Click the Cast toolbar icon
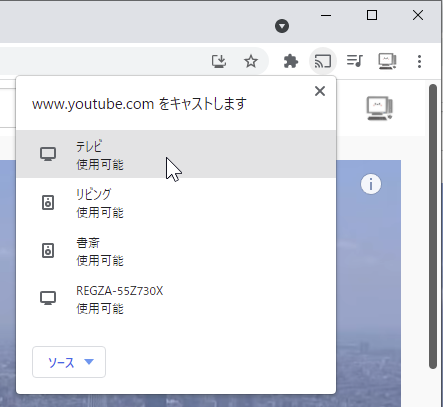443x407 pixels. point(323,61)
